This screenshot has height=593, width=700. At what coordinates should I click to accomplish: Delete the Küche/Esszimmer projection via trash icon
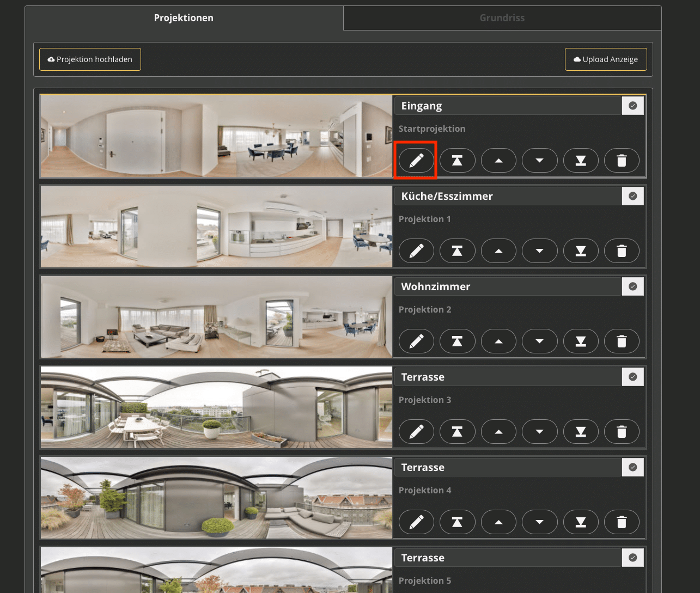click(x=622, y=251)
